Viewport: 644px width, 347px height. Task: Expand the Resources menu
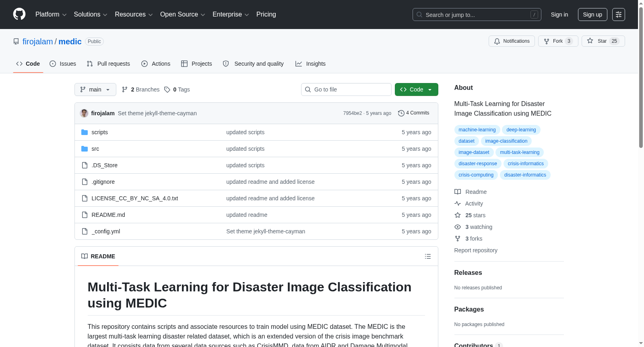coord(134,15)
